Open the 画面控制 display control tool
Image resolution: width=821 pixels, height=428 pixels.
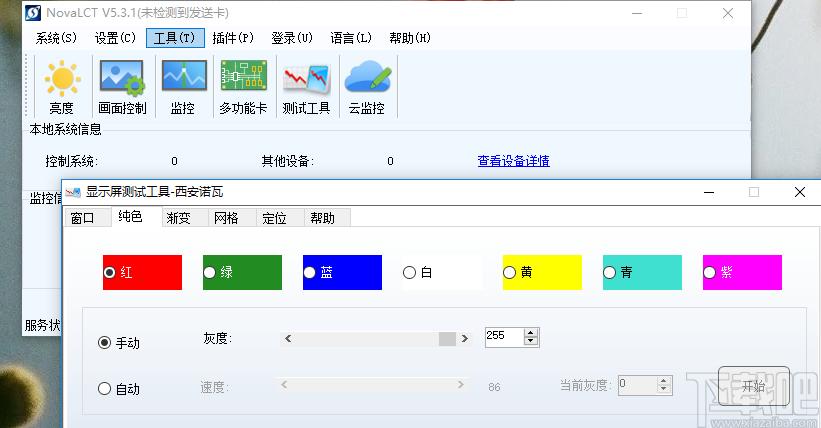pos(122,87)
